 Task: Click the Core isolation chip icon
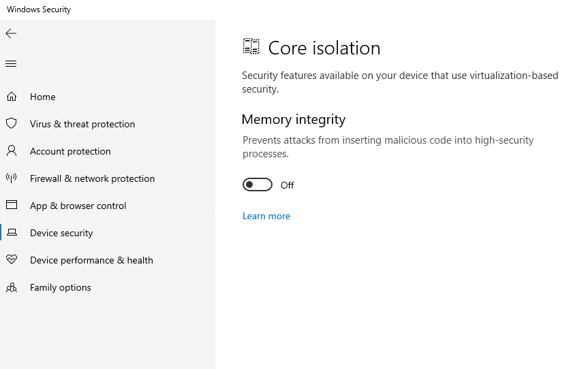[x=251, y=47]
